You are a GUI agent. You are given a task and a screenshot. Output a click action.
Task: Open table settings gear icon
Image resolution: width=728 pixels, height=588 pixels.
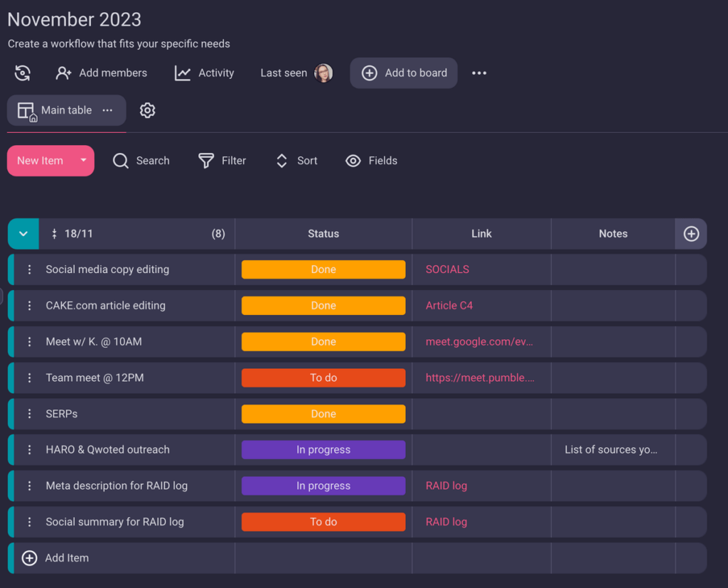147,110
